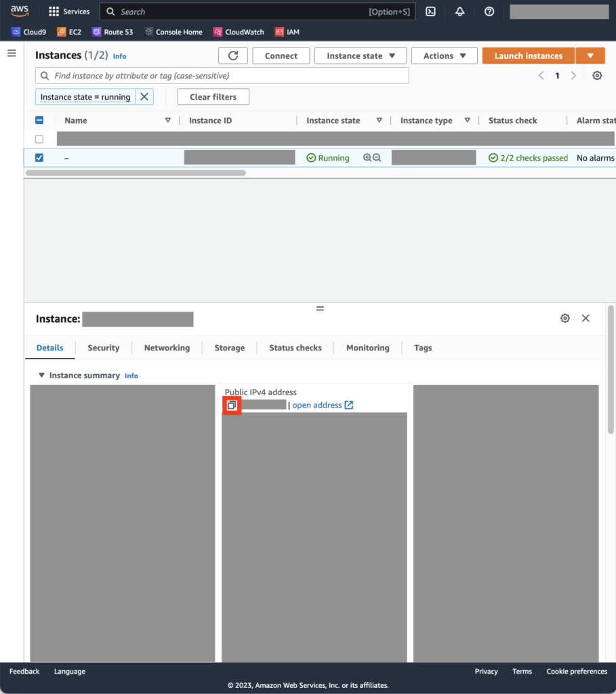Sort by the Name column arrow
616x694 pixels.
(x=167, y=121)
